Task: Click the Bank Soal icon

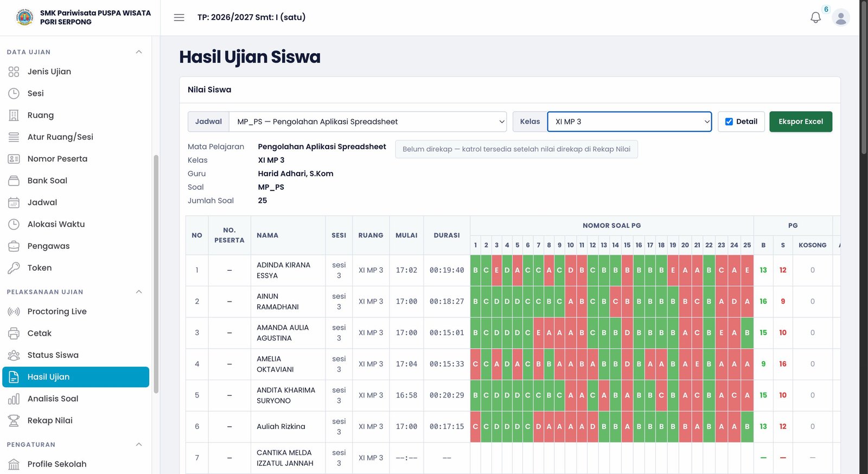Action: (14, 181)
